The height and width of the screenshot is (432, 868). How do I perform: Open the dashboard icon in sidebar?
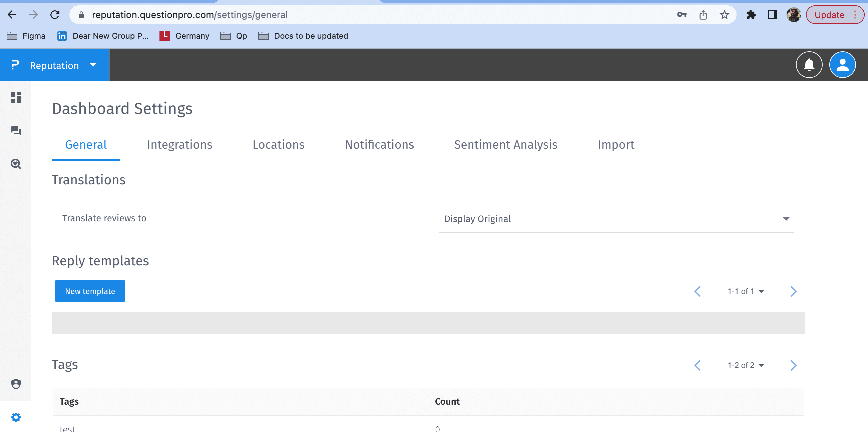[16, 97]
